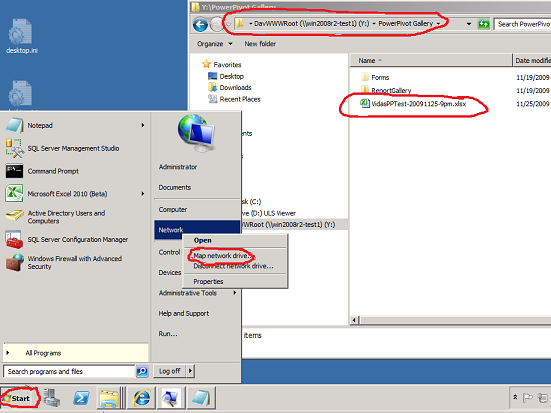
Task: Select the (D:) ULS Viewer drive in navigation pane
Action: [269, 213]
